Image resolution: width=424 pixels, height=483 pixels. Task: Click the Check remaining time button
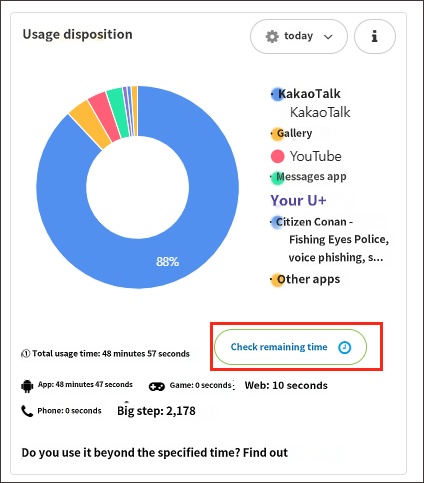click(290, 347)
